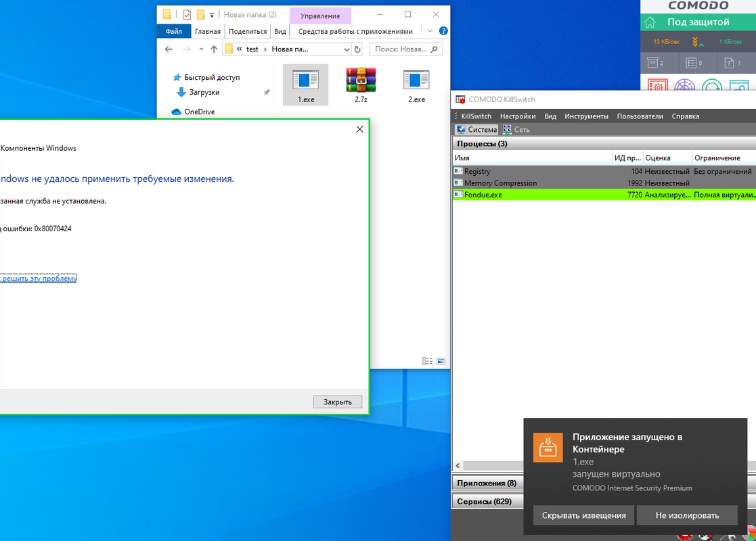Click the Скрывать извещения button
This screenshot has height=541, width=756.
coord(583,515)
